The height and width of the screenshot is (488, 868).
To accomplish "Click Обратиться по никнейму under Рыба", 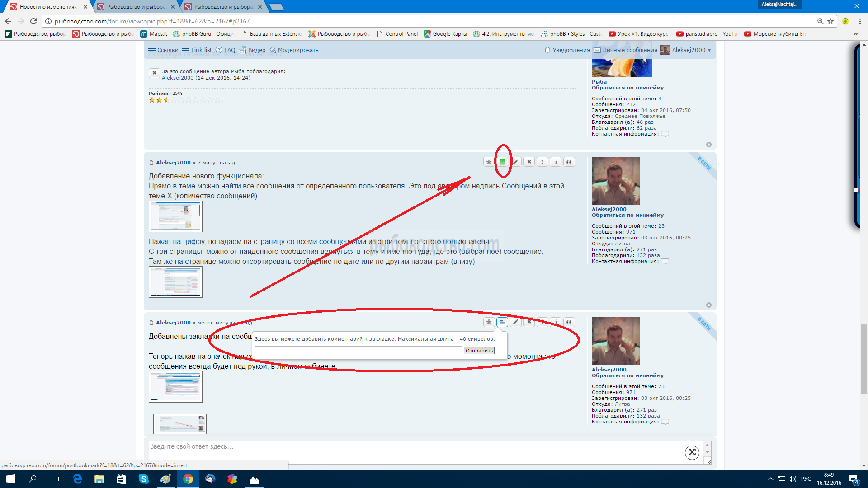I will [627, 88].
